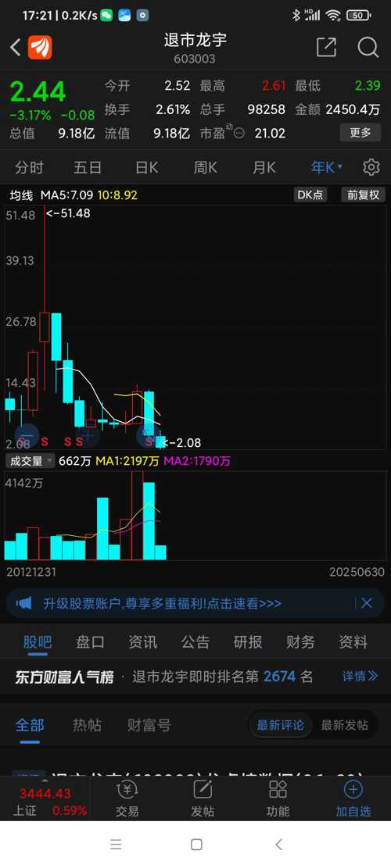Open the 盘口 section tab
This screenshot has height=868, width=391.
point(90,642)
